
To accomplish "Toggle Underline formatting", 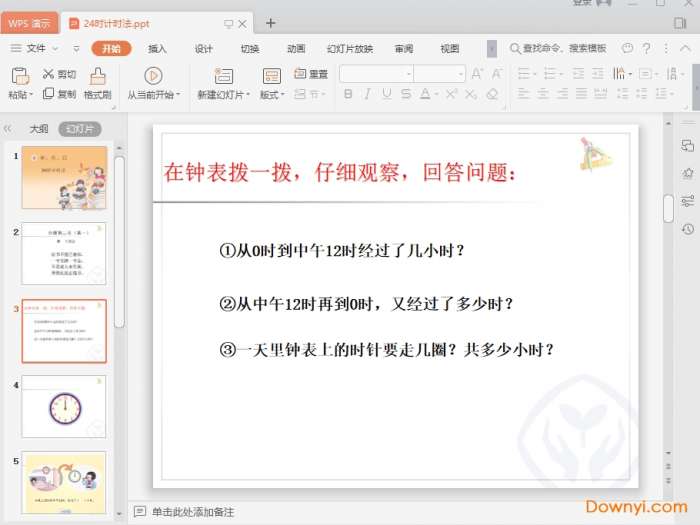I will click(387, 94).
